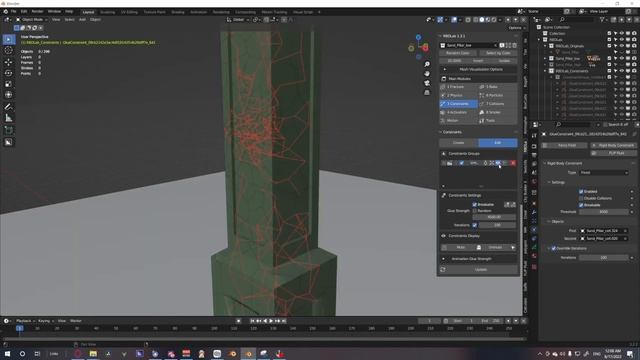Select the Cursor tool
This screenshot has height=360, width=640.
pos(8,51)
